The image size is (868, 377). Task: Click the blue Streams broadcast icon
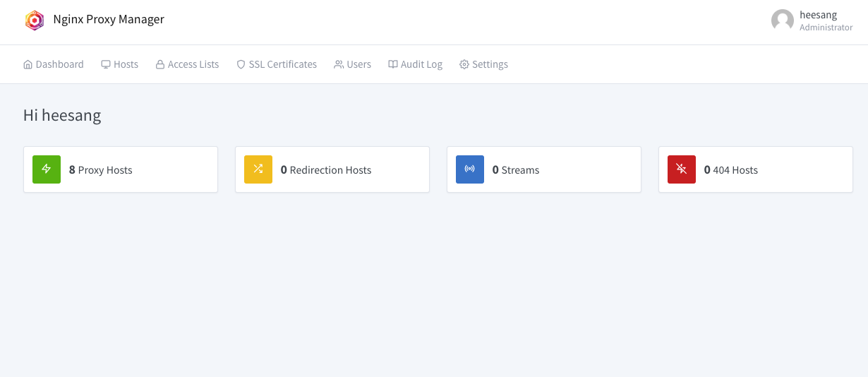(470, 169)
